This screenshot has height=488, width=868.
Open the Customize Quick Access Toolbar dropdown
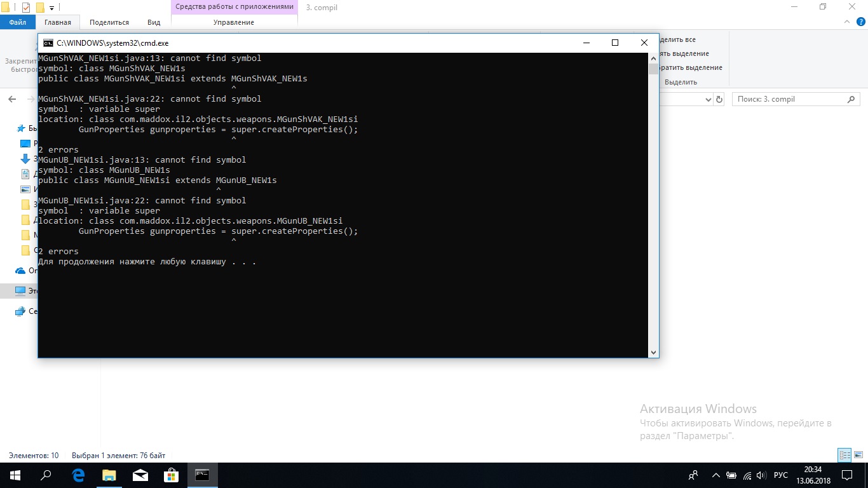click(x=52, y=8)
